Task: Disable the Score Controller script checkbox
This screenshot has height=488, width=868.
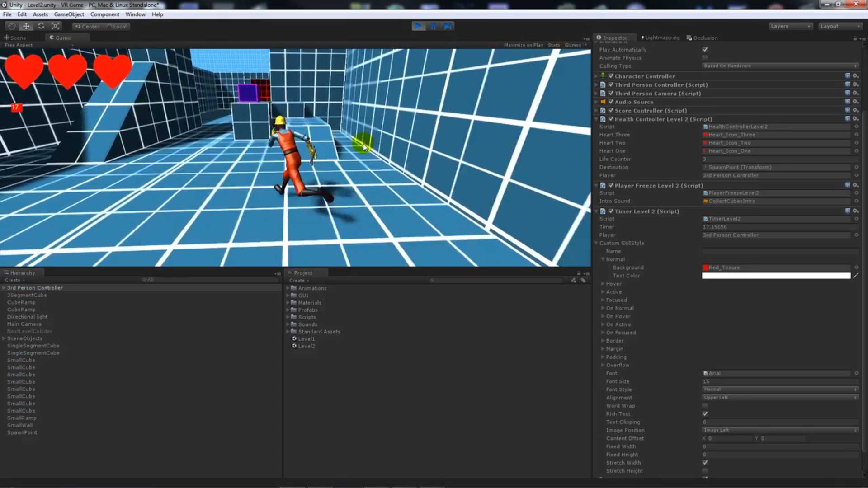Action: point(611,110)
